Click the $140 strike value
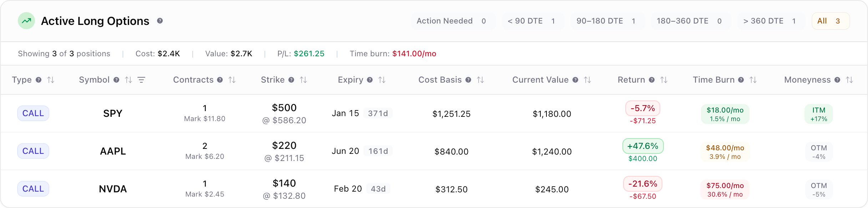 [x=284, y=183]
